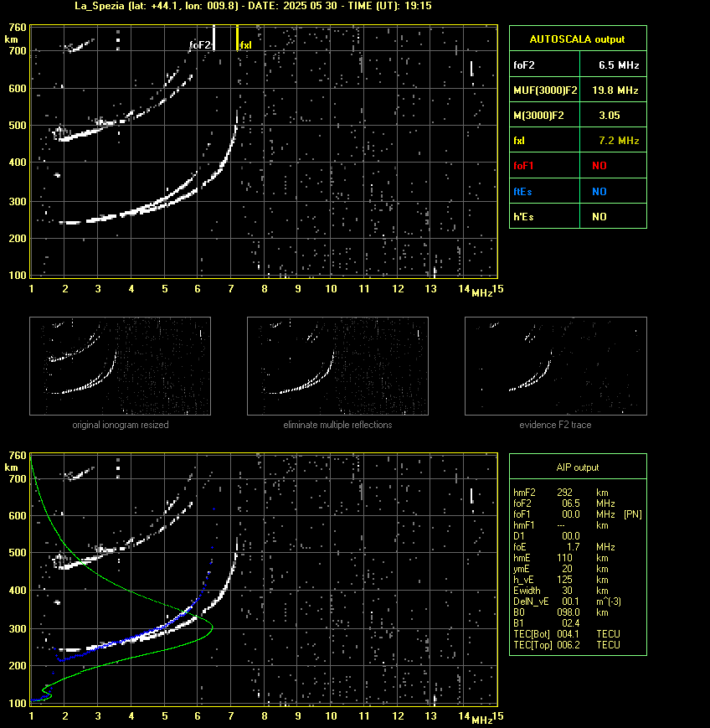
Task: Click the h'Es label
Action: tap(523, 217)
